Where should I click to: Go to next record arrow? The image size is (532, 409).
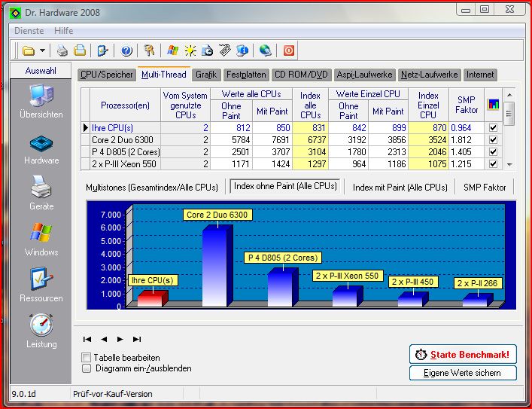[x=120, y=339]
